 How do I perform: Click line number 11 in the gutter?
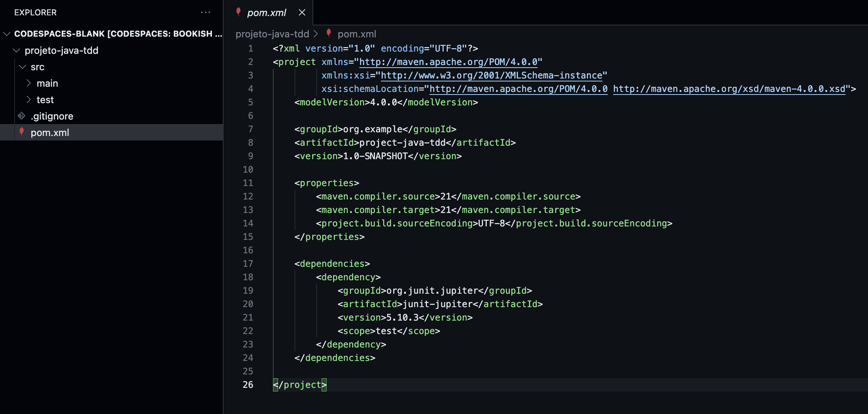tap(248, 183)
